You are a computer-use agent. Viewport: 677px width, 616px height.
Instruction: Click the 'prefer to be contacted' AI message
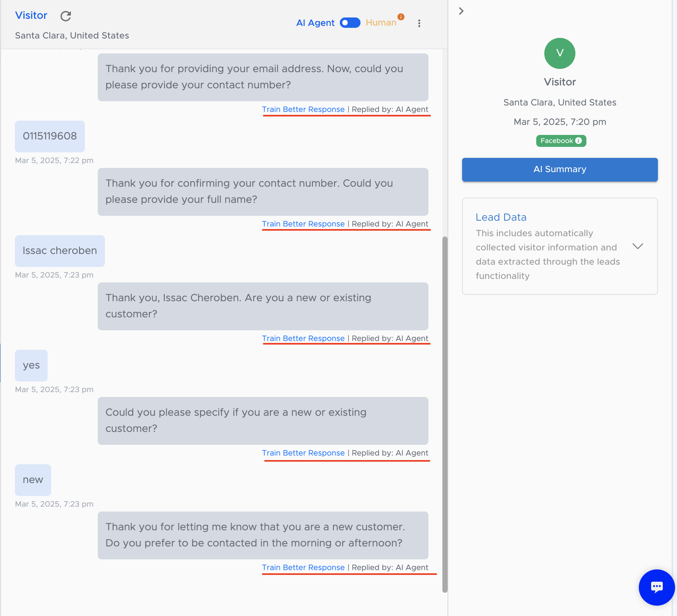coord(262,535)
